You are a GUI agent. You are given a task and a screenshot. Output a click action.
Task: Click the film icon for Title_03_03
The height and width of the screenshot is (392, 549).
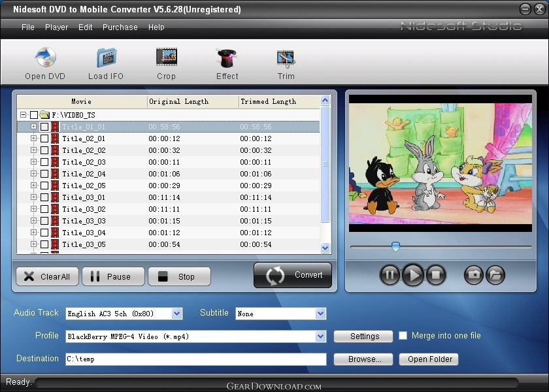(55, 221)
